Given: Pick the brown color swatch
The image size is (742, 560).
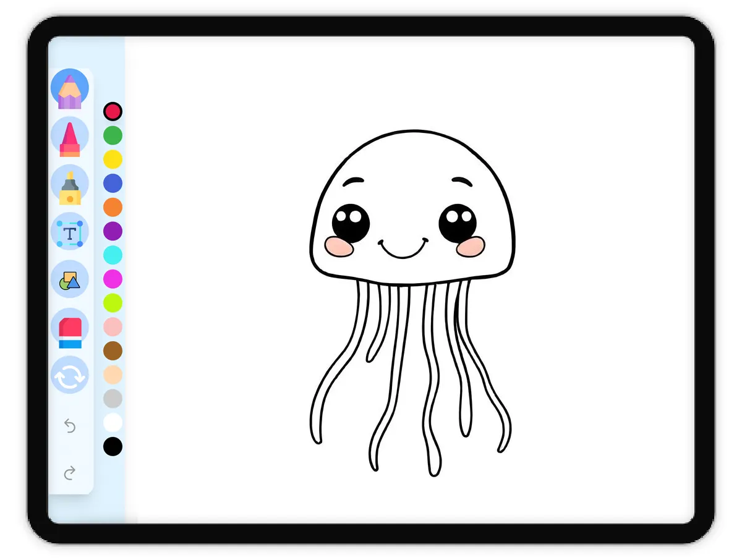Looking at the screenshot, I should (113, 351).
